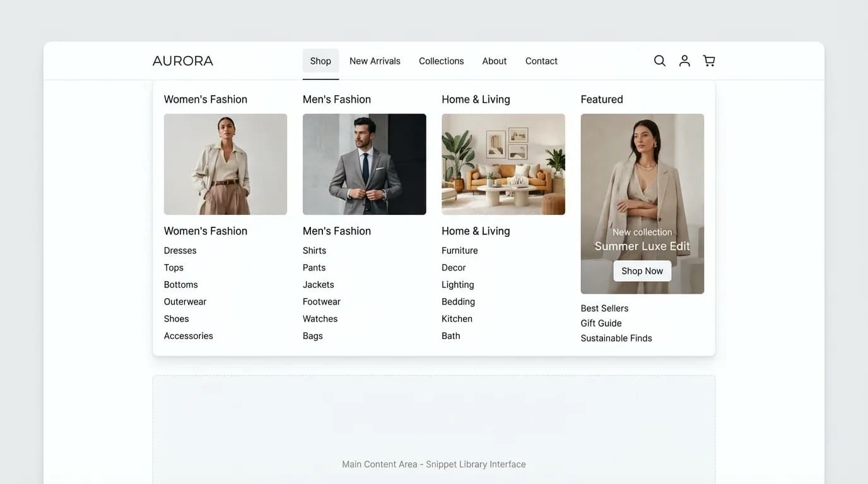Screen dimensions: 868x484
Task: Select the Tops link
Action: [x=173, y=268]
